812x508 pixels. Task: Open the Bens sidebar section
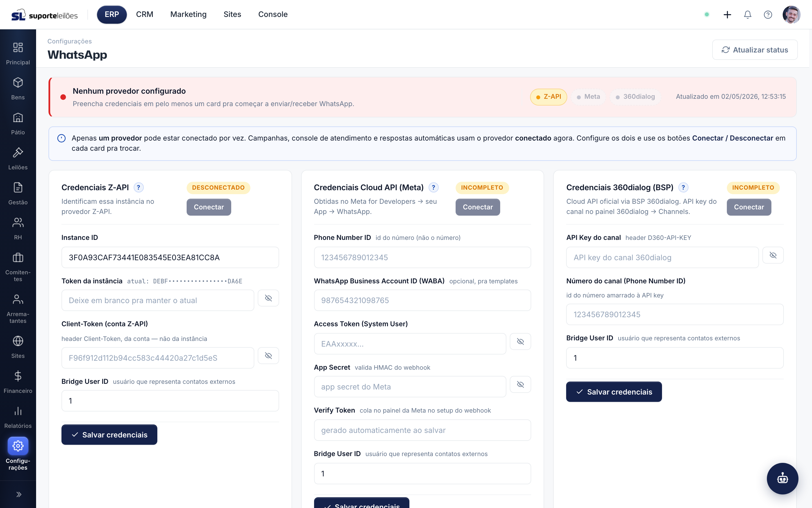pos(18,83)
